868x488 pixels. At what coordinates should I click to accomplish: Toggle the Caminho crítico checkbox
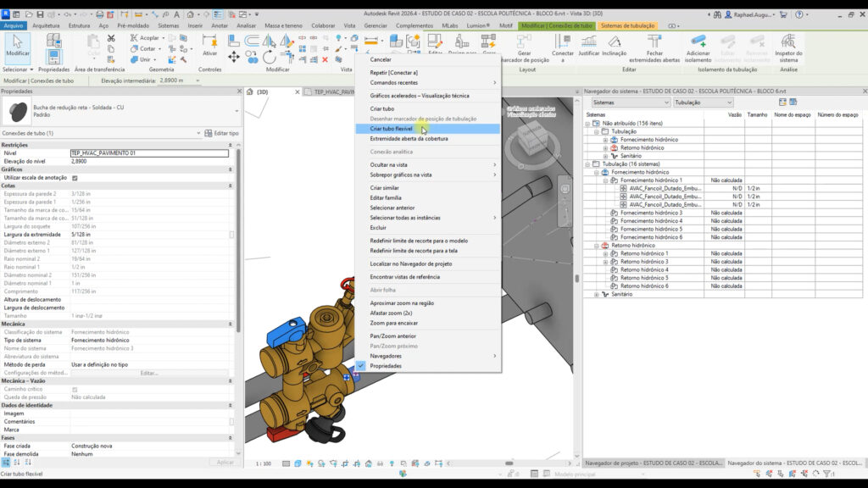(x=75, y=389)
